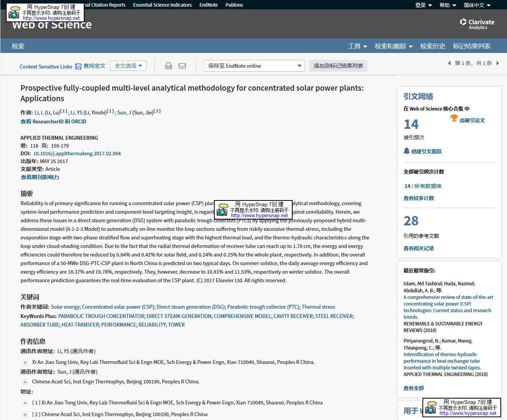This screenshot has height=420, width=507.
Task: Click the find full text icon
Action: click(x=78, y=67)
